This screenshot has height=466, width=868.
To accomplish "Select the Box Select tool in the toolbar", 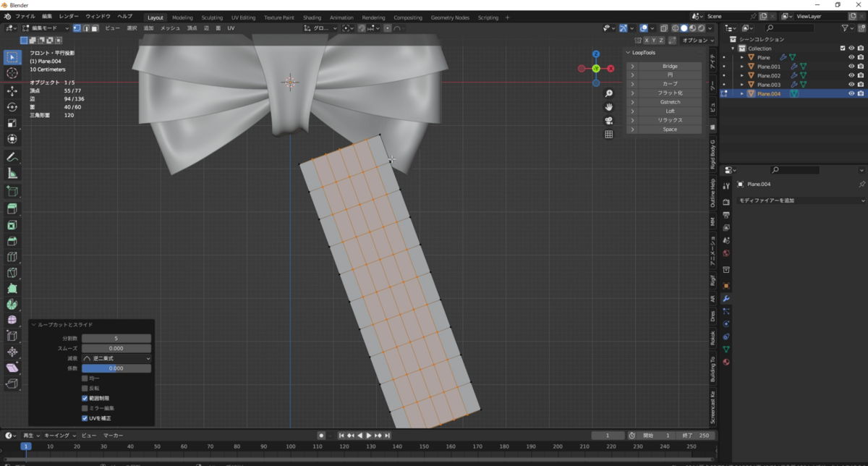I will click(x=12, y=57).
